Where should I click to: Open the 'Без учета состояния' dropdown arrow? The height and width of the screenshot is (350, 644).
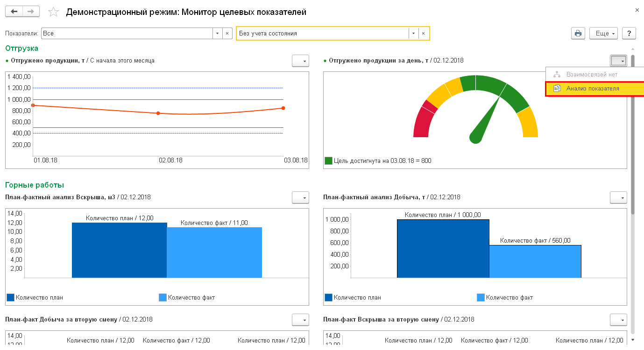414,34
